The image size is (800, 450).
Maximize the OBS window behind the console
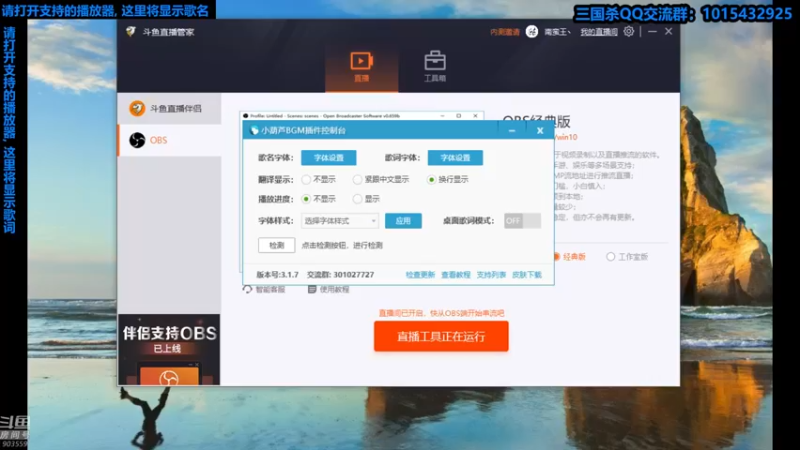pos(459,116)
